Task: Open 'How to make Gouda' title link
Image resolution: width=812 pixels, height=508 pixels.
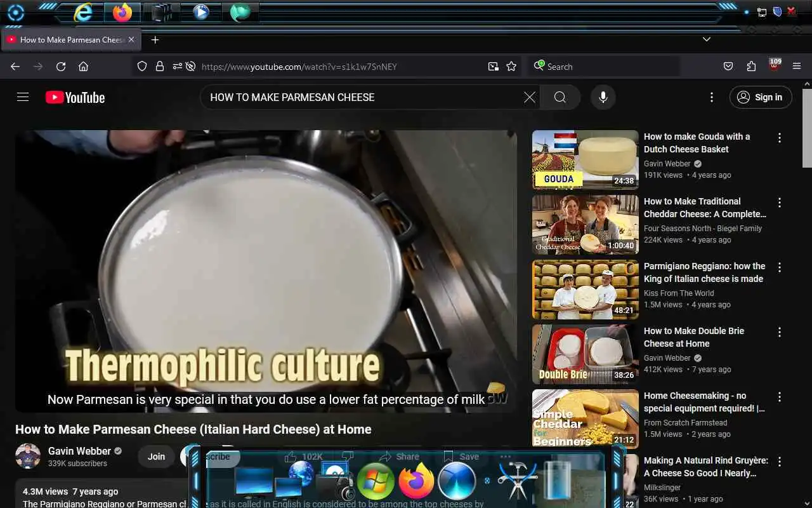Action: (697, 143)
